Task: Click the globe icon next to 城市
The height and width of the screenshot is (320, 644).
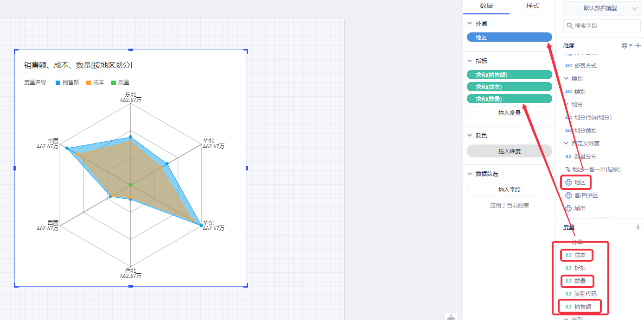Action: [x=568, y=208]
